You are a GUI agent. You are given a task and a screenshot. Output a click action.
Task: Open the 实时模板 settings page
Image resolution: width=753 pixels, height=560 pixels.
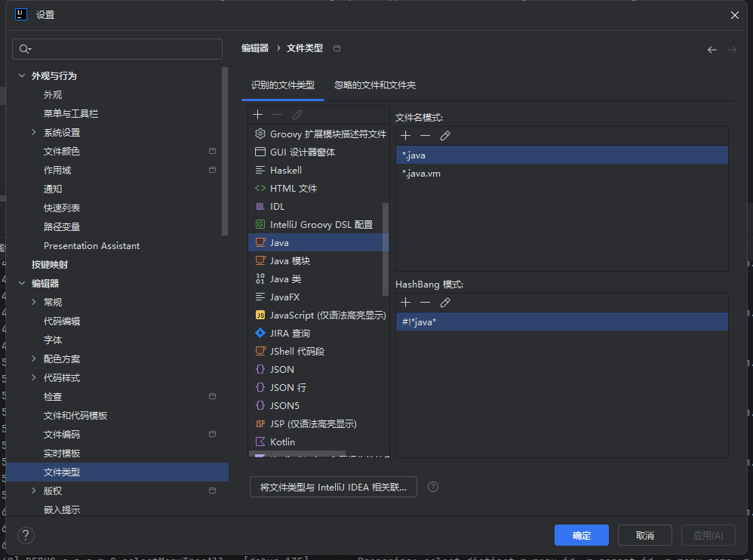[x=62, y=454]
